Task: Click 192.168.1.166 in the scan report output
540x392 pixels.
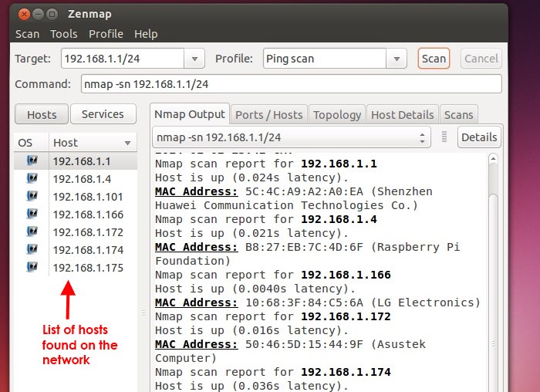Action: (x=346, y=275)
